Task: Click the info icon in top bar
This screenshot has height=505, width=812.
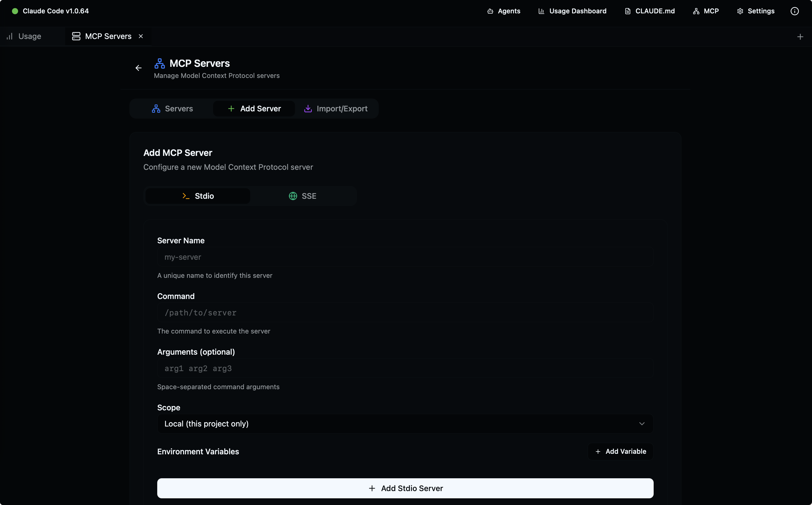Action: (795, 11)
